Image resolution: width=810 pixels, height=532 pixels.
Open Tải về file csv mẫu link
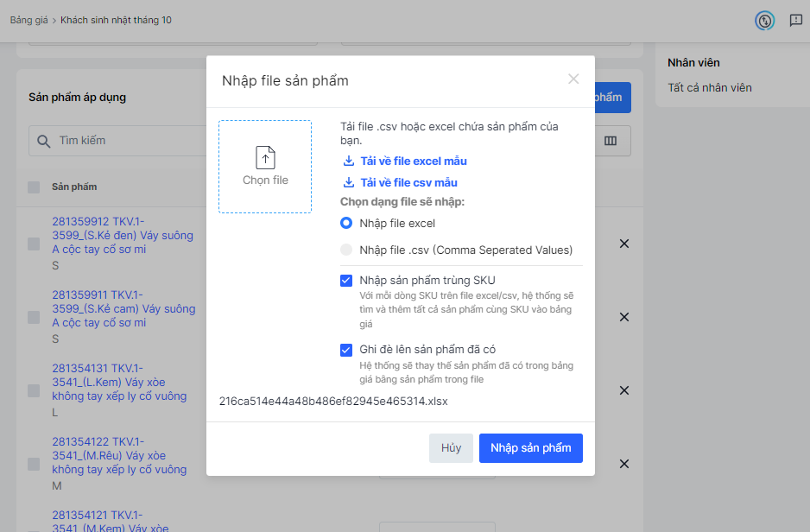click(408, 182)
